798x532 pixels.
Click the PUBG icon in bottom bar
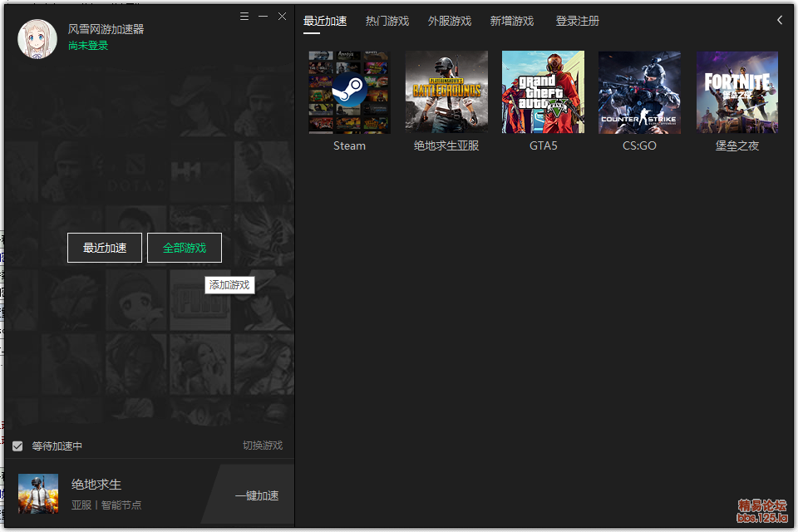pyautogui.click(x=38, y=494)
